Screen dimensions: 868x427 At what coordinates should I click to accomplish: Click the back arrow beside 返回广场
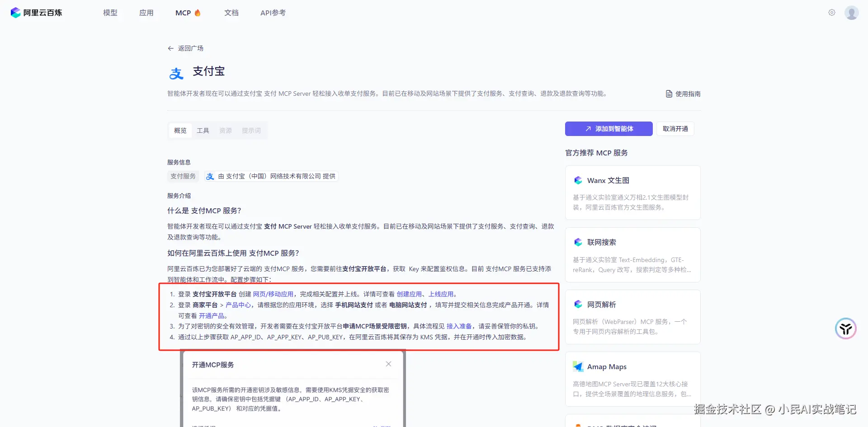point(170,48)
